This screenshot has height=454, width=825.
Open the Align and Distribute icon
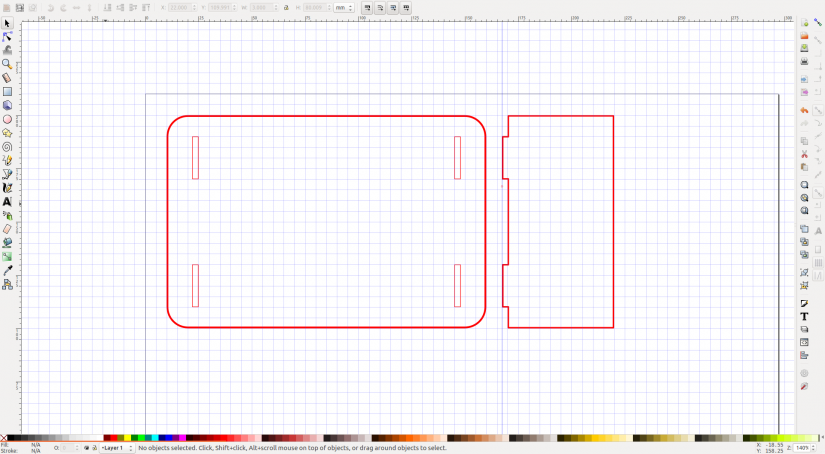click(804, 356)
